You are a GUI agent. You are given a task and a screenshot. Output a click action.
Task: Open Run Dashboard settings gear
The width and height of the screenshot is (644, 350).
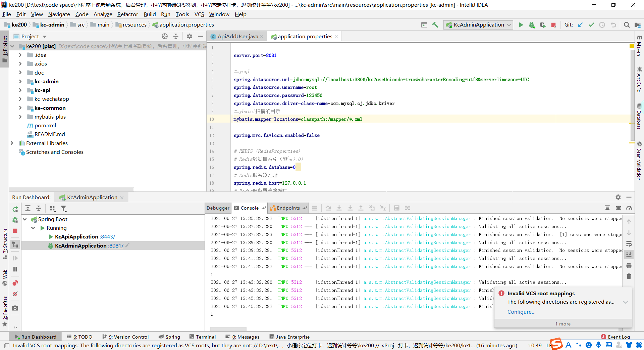(x=618, y=197)
